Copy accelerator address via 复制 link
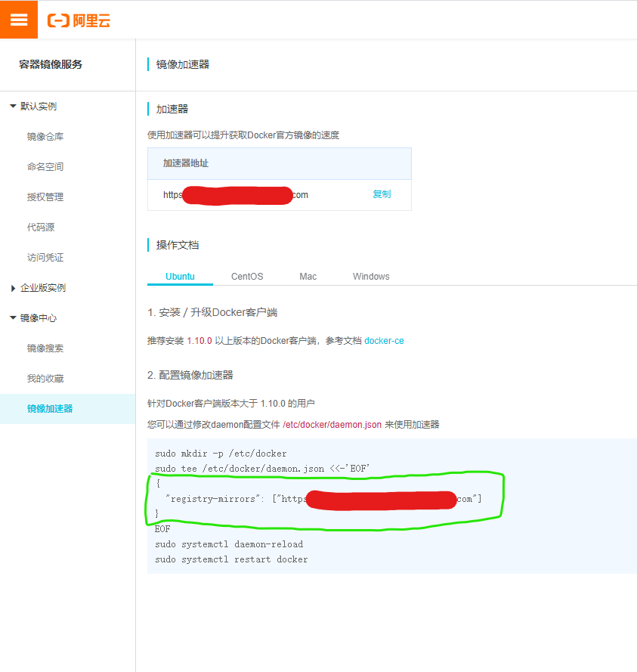Viewport: 637px width, 672px height. click(382, 194)
